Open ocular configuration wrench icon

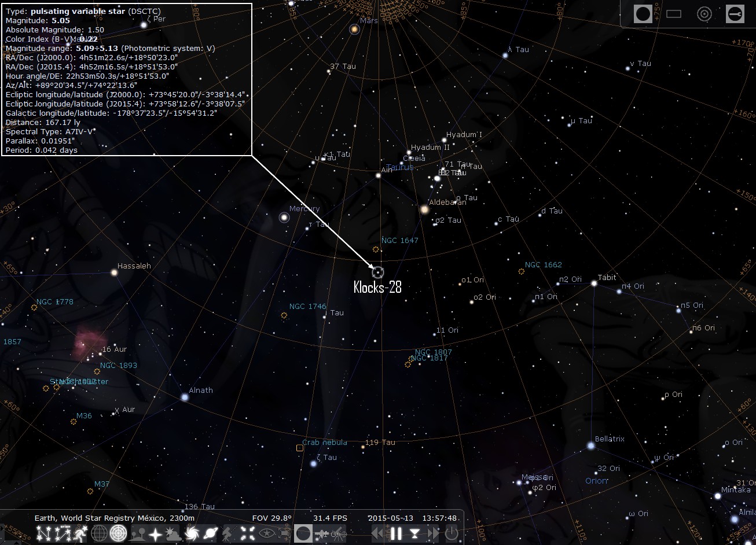click(x=735, y=14)
